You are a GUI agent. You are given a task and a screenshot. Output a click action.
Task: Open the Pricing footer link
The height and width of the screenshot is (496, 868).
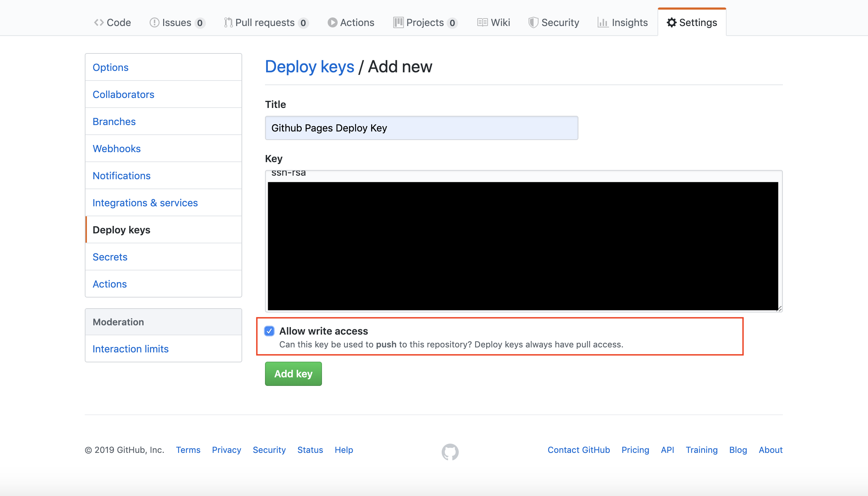(x=635, y=450)
